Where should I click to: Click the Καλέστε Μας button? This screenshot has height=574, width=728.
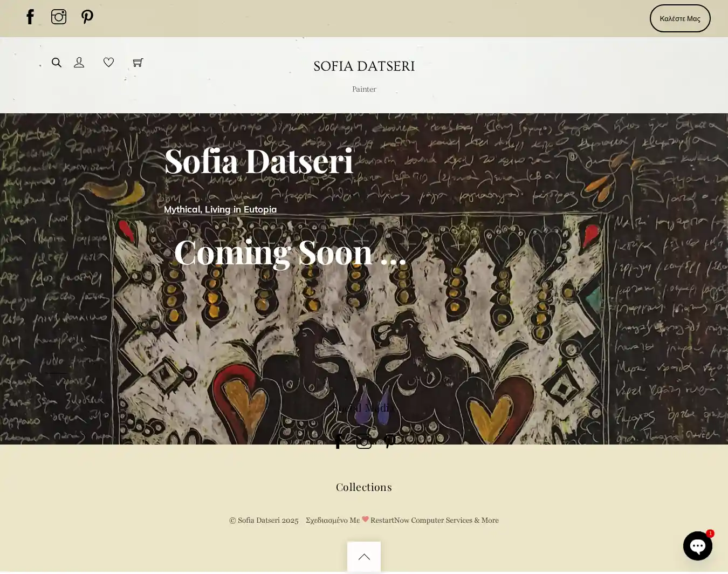(x=680, y=18)
